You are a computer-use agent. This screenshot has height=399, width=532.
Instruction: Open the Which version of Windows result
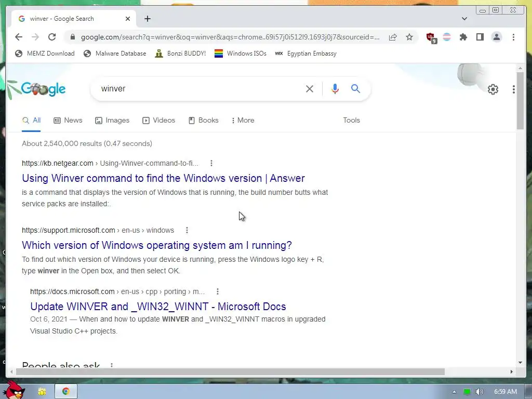[157, 245]
